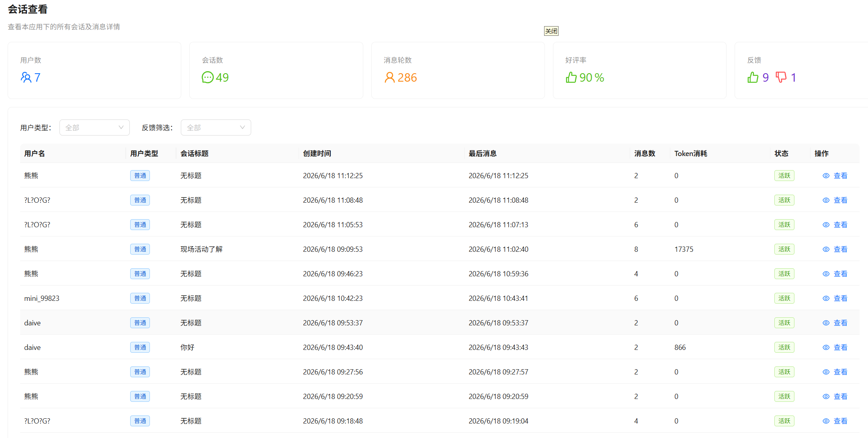The image size is (868, 438).
Task: Click the 好评率 card label
Action: point(576,60)
